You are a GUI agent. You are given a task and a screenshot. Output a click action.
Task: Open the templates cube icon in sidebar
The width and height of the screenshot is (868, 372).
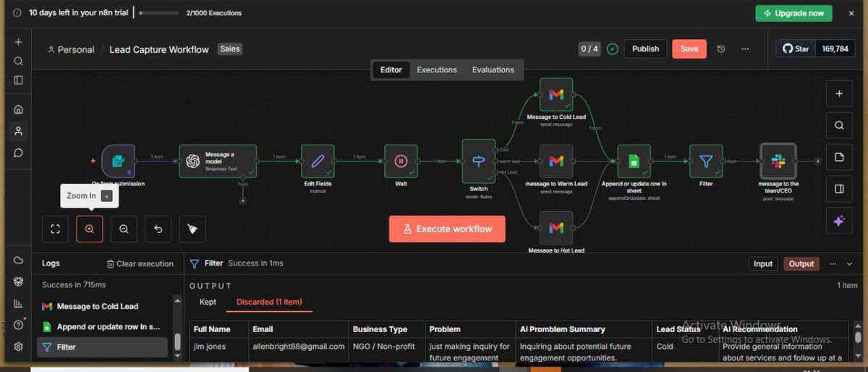tap(19, 282)
